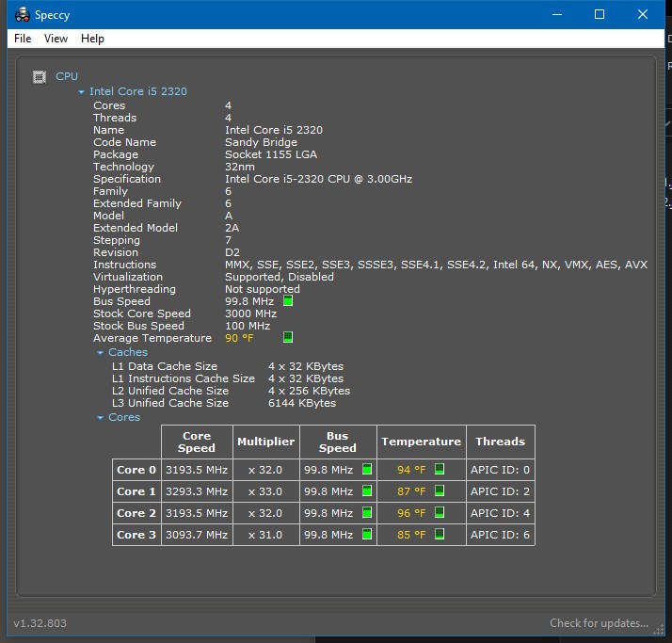Image resolution: width=672 pixels, height=643 pixels.
Task: Click the Core Speed column header
Action: coord(197,442)
